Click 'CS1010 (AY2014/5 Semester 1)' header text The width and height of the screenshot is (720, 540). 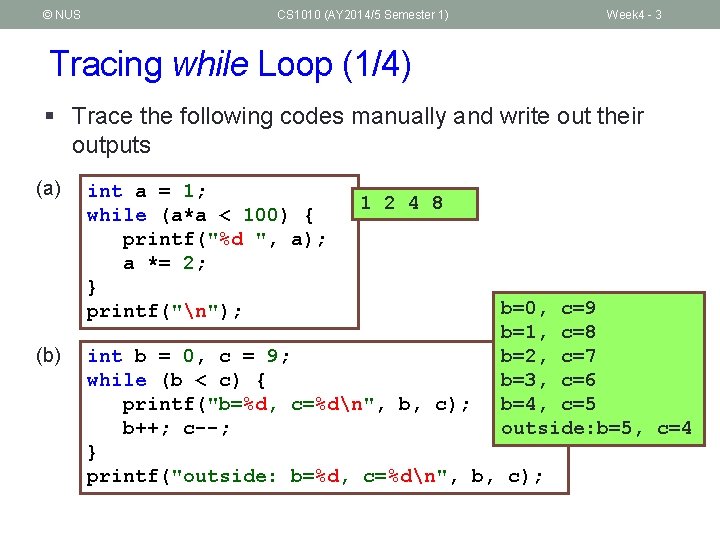point(363,15)
